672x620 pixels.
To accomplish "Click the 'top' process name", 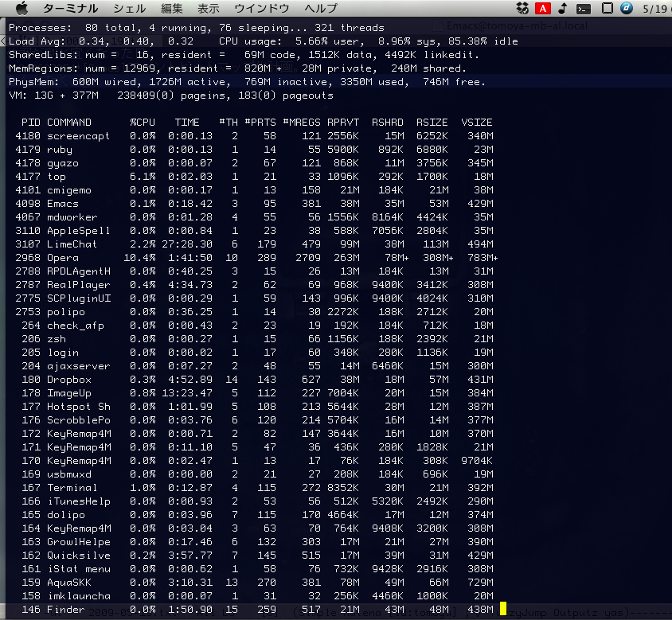I will click(x=57, y=177).
